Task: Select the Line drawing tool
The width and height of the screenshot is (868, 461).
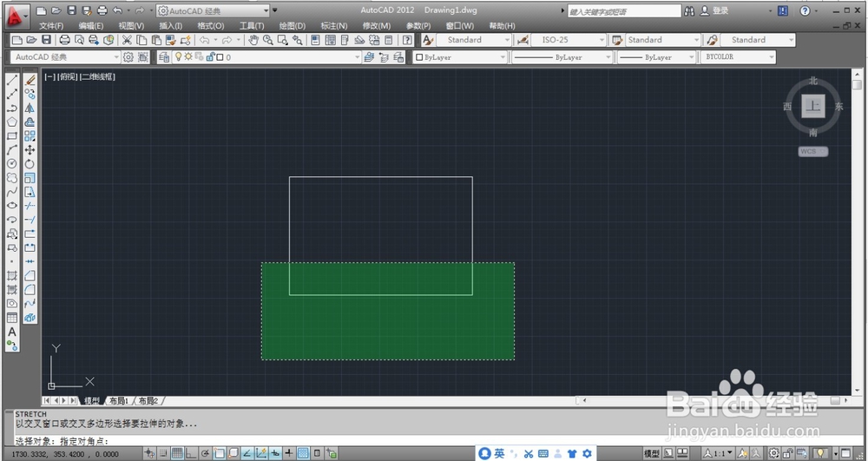Action: pyautogui.click(x=11, y=80)
